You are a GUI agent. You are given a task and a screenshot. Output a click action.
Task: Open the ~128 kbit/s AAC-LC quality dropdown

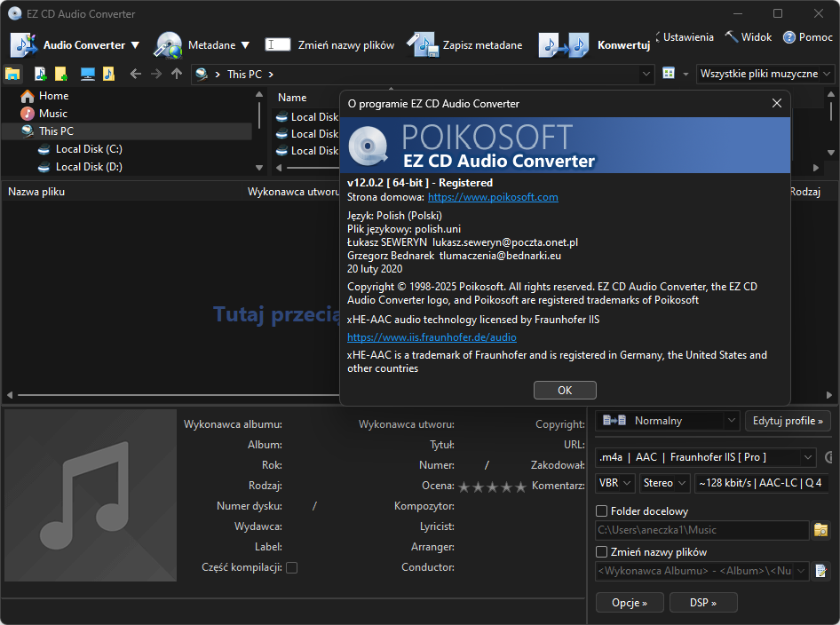pos(761,483)
